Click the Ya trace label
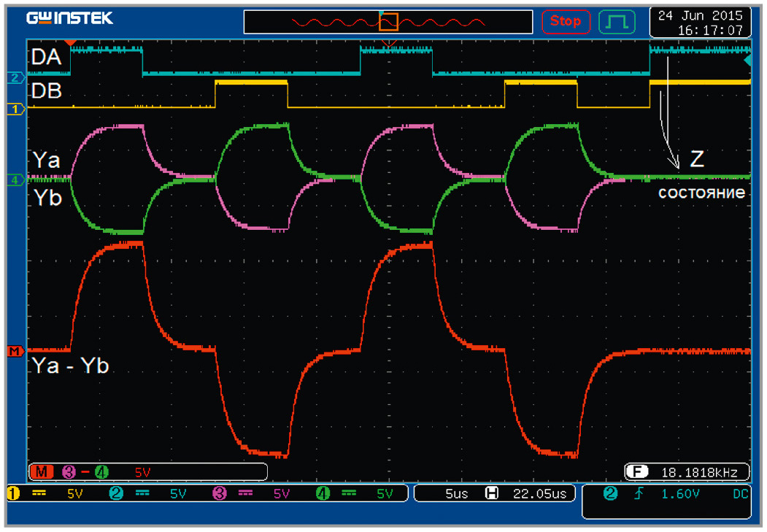 click(x=47, y=161)
